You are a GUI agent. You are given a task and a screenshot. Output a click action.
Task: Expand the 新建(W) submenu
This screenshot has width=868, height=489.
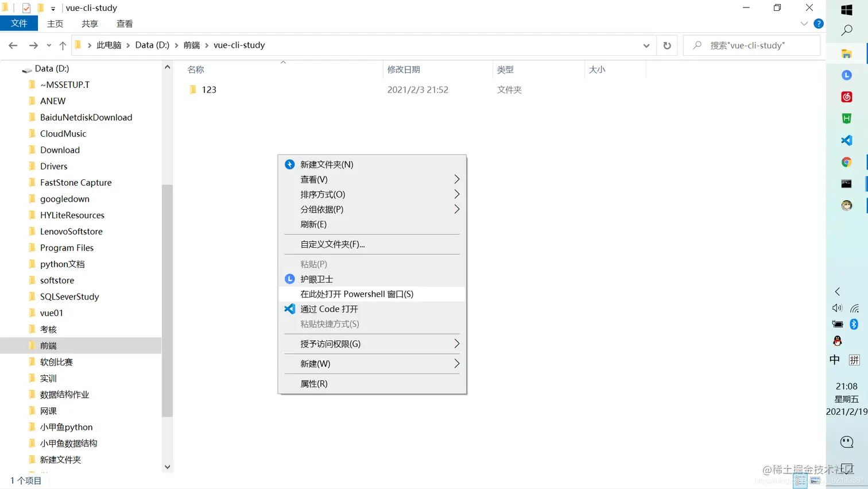(x=457, y=364)
